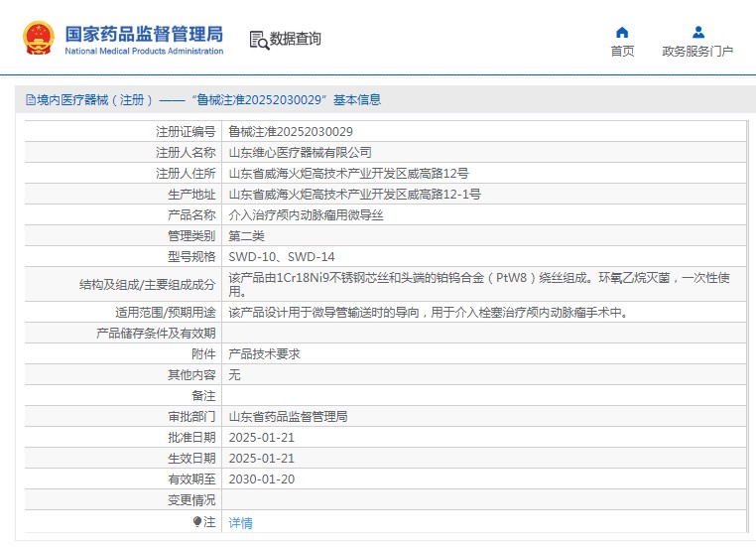
Task: Select 山东省药品监督管理局 approval department
Action: point(288,416)
